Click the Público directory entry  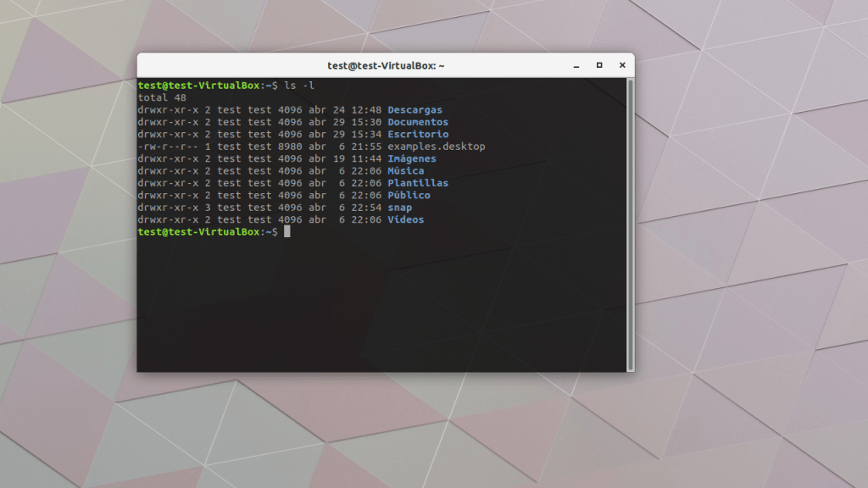coord(409,195)
